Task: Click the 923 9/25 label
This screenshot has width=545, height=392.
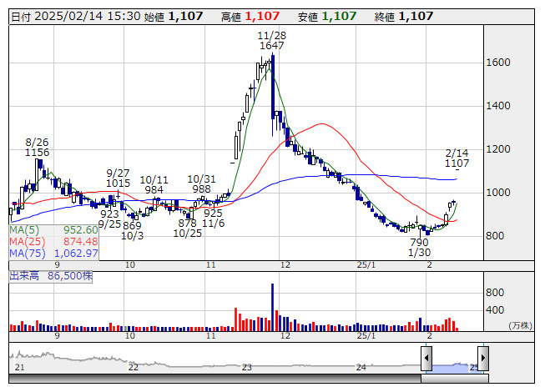Action: tap(110, 219)
